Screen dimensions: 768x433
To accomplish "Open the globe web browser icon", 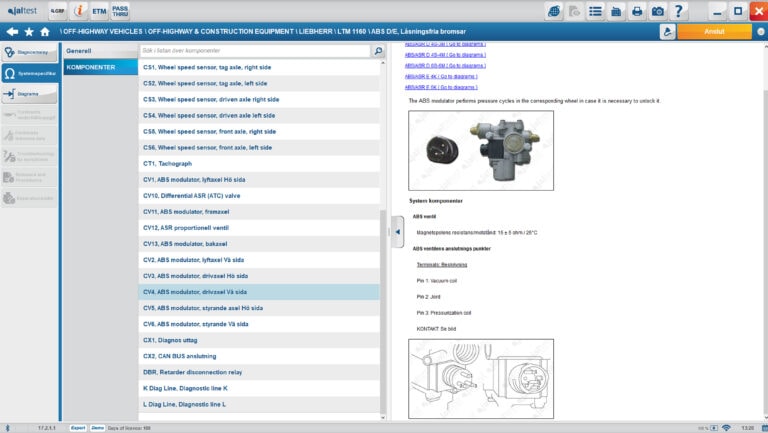I will 554,11.
